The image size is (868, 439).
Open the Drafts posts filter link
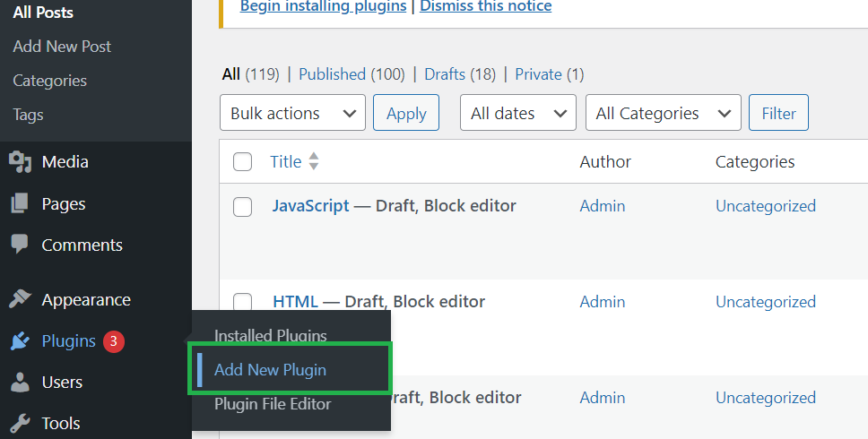coord(445,74)
